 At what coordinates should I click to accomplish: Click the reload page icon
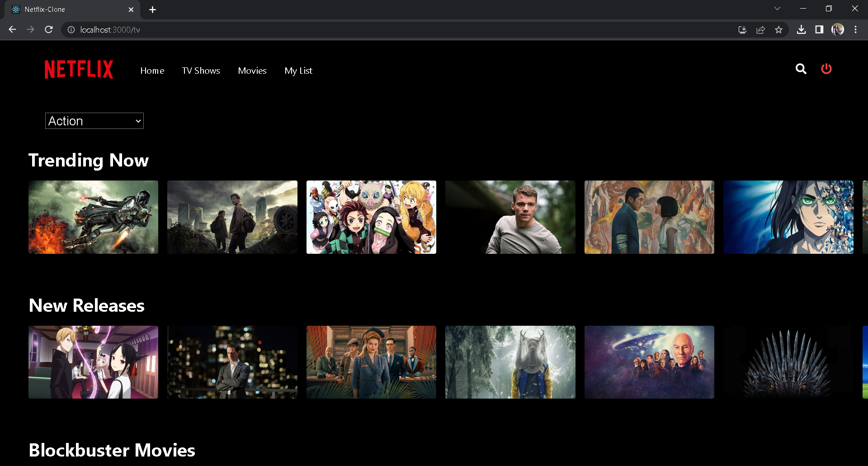(x=49, y=29)
